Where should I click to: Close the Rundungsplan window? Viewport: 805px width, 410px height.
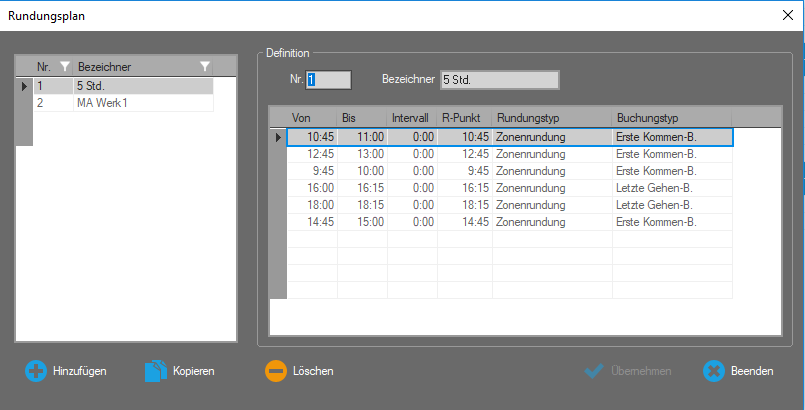click(x=786, y=15)
